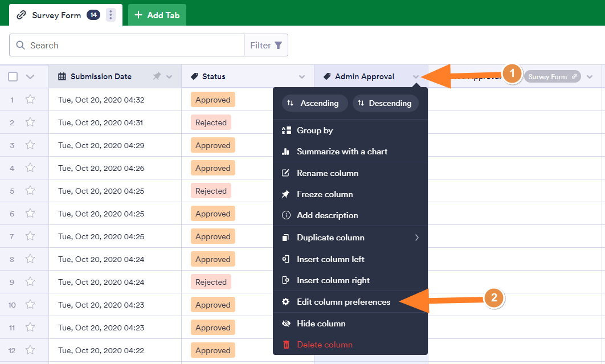Open the Filter control
Image resolution: width=605 pixels, height=364 pixels.
[266, 46]
